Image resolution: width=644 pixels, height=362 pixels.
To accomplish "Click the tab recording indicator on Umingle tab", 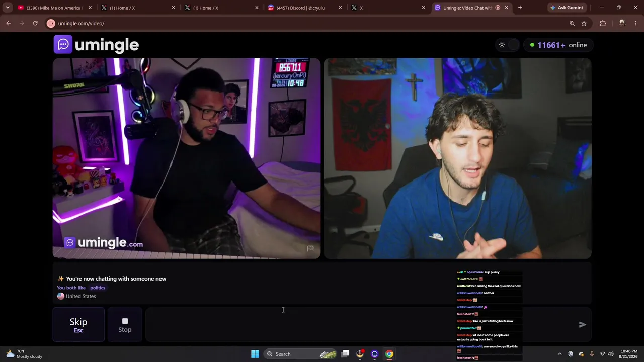I will pos(498,8).
